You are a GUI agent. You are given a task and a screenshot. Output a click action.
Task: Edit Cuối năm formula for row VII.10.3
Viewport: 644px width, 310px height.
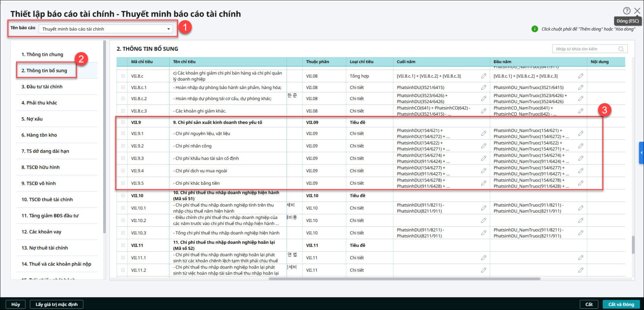[483, 233]
